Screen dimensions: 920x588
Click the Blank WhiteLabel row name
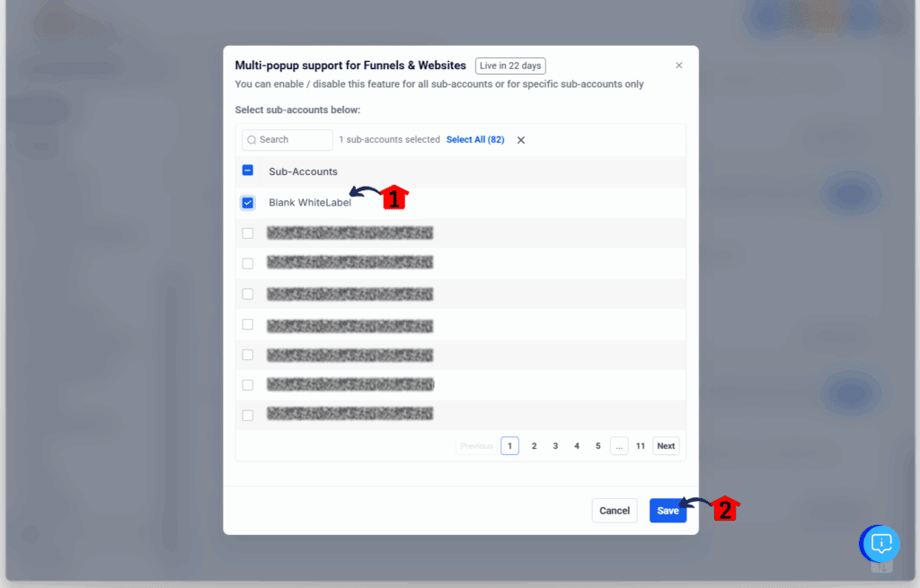[310, 203]
